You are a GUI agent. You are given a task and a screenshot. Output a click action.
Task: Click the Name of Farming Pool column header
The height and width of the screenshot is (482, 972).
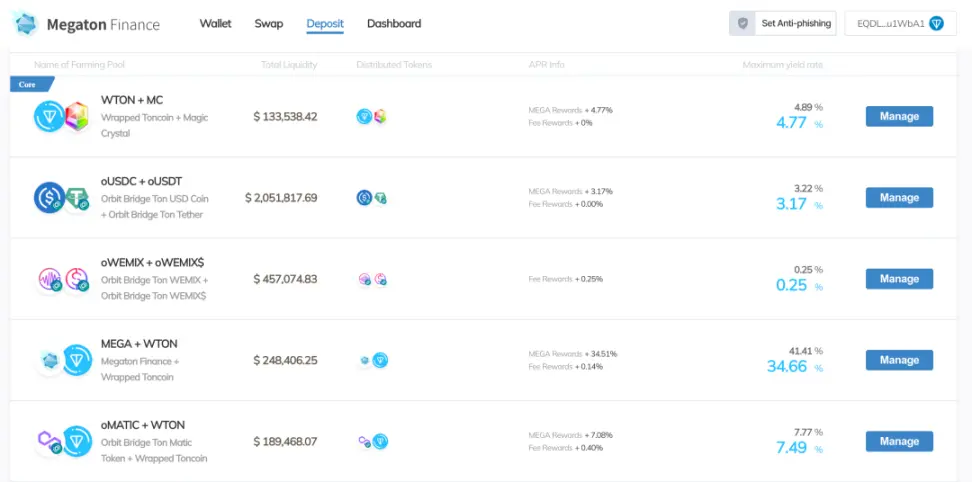[x=79, y=64]
